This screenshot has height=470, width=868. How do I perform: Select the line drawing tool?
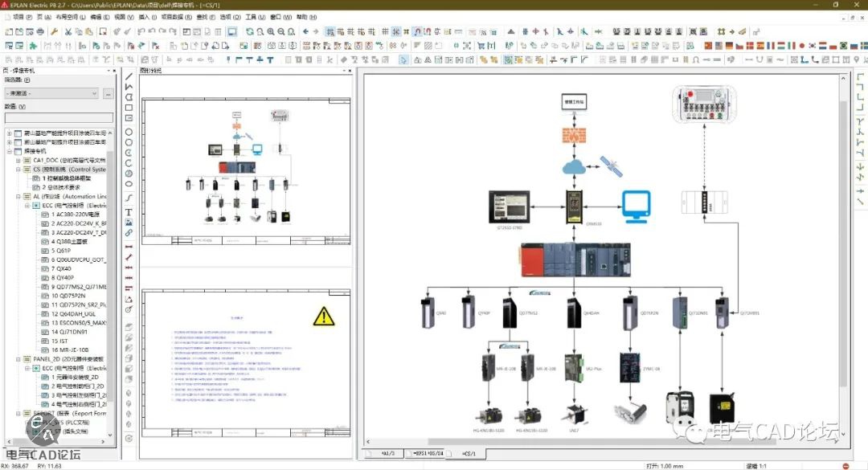(x=129, y=77)
